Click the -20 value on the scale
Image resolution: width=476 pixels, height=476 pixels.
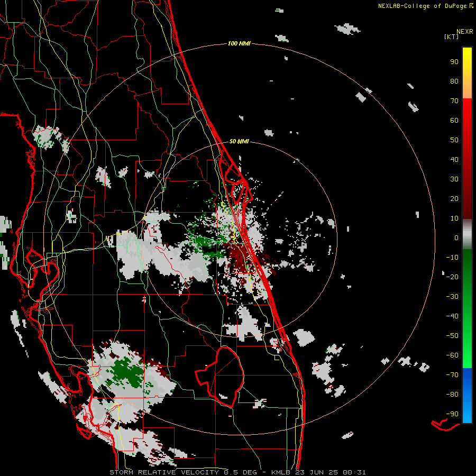click(x=452, y=277)
